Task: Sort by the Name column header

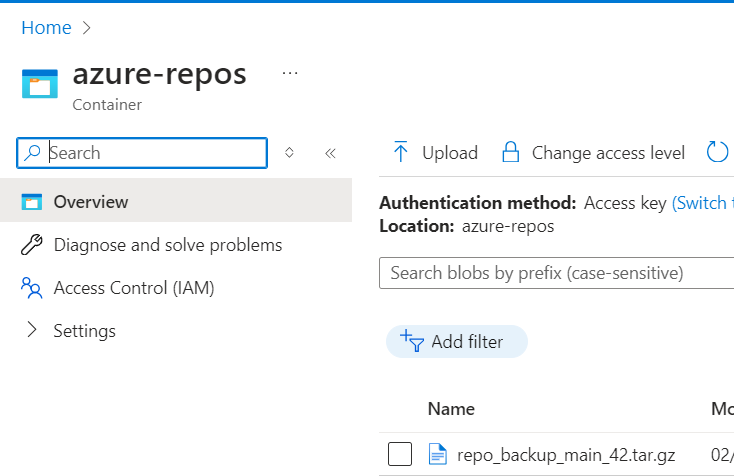Action: (x=451, y=409)
